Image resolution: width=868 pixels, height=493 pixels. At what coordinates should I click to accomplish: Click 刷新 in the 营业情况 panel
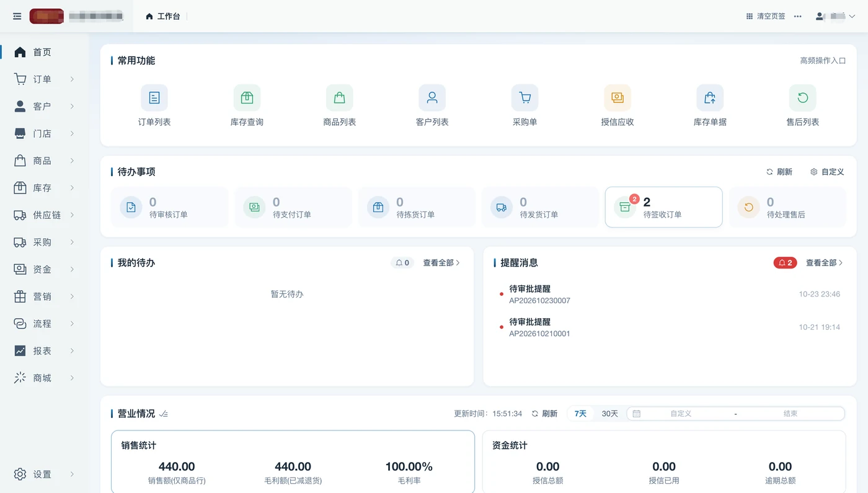coord(544,414)
